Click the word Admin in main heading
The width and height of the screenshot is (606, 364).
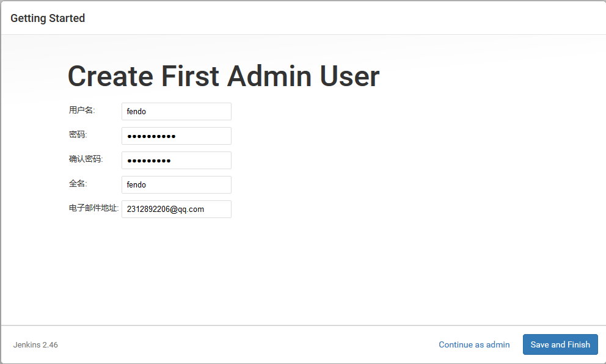click(x=269, y=76)
